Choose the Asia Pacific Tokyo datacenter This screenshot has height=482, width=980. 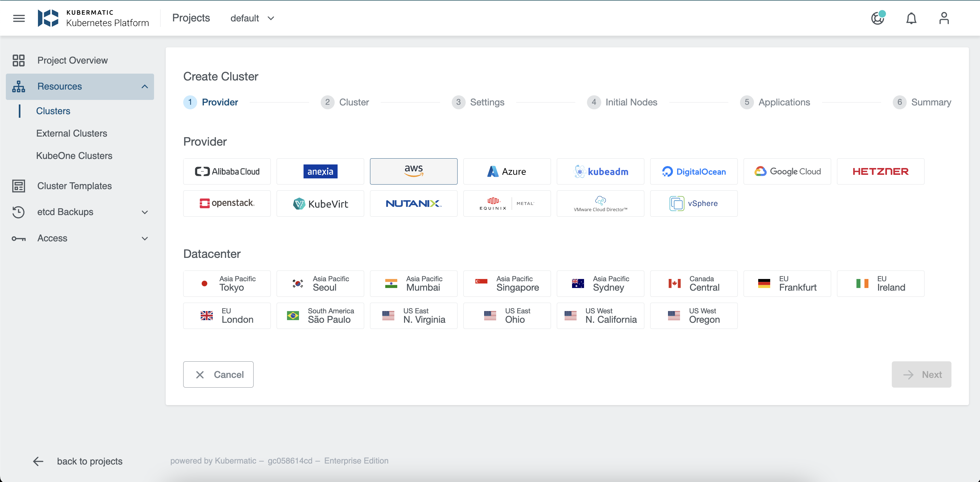[x=227, y=283]
